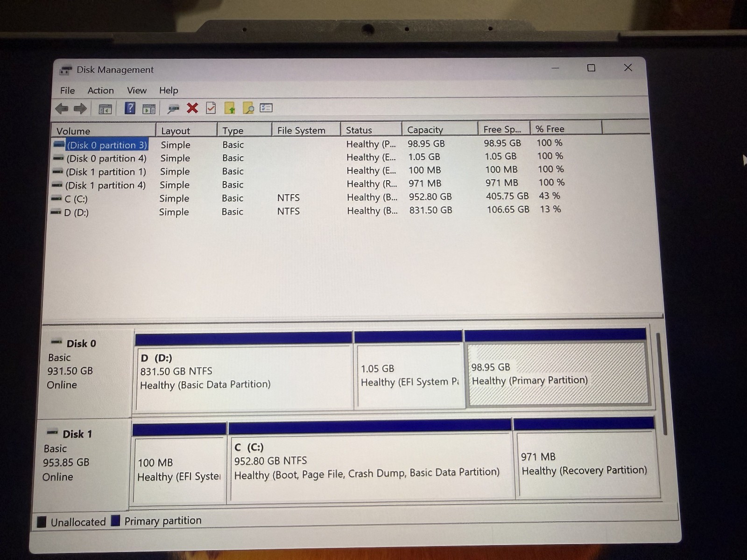
Task: Click drive icon beside Disk 0 partition 4
Action: [59, 158]
